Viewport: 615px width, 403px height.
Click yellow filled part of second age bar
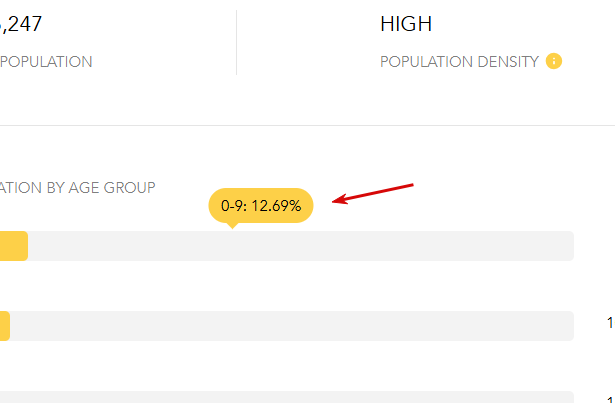[x=5, y=325]
